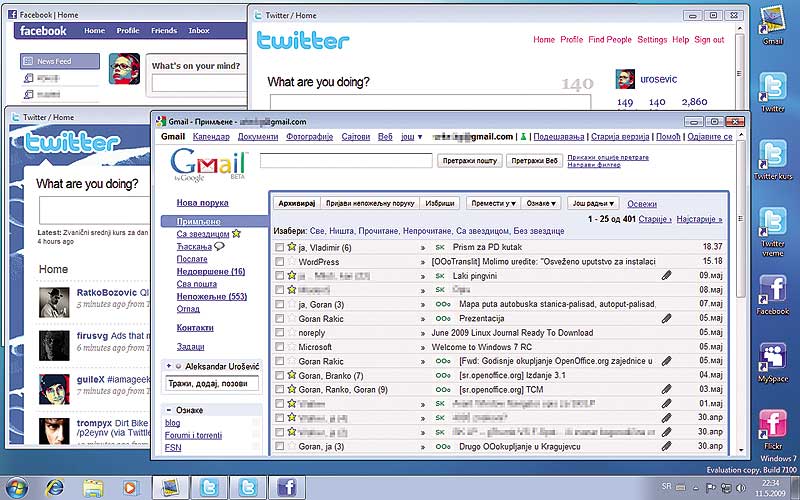This screenshot has width=800, height=500.
Task: Tick checkbox for ja, Goran (3) email
Action: [279, 304]
